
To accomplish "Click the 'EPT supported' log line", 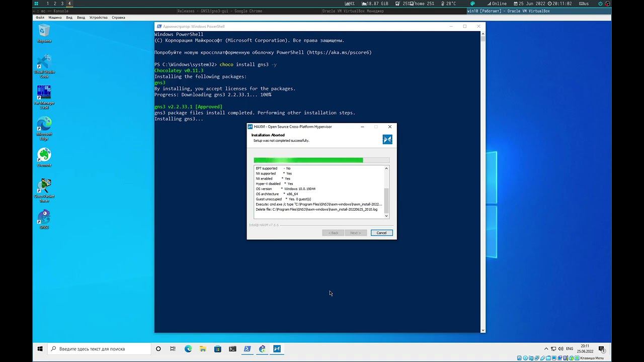I will pyautogui.click(x=273, y=168).
